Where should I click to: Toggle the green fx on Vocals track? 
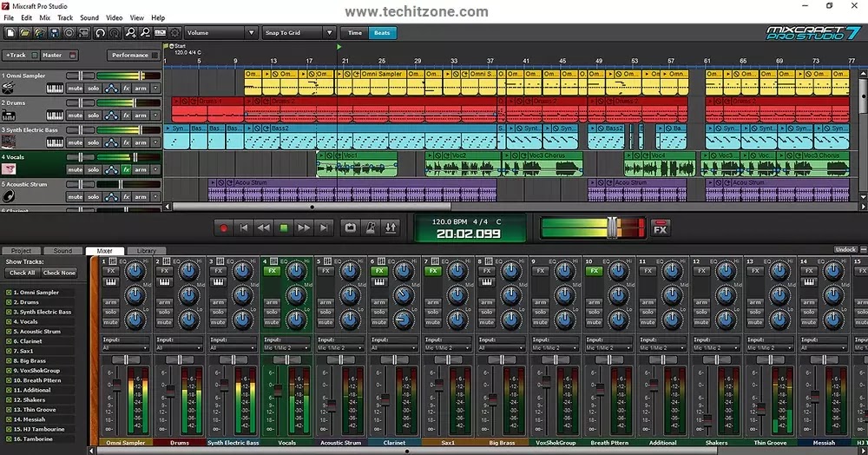pos(126,169)
